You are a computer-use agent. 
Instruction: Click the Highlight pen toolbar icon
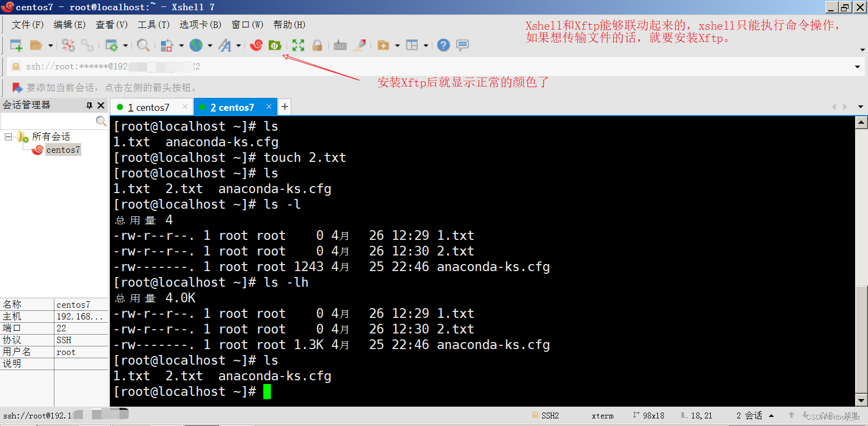pyautogui.click(x=360, y=45)
